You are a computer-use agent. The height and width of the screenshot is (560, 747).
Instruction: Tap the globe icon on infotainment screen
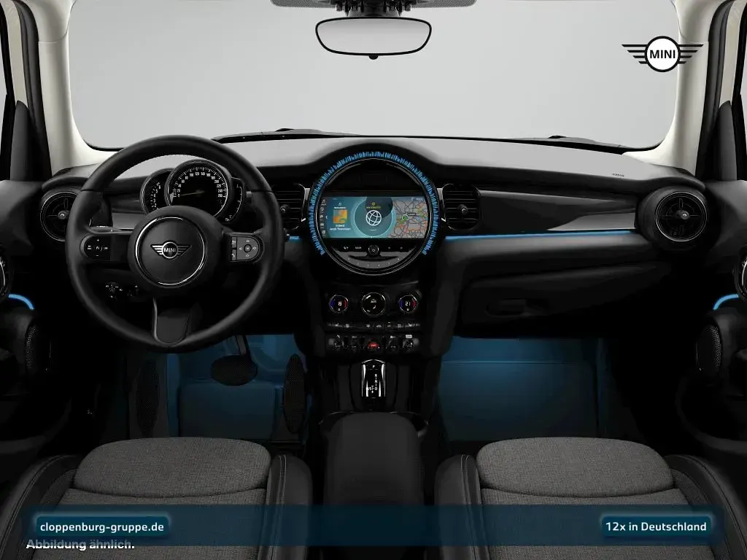(x=374, y=218)
